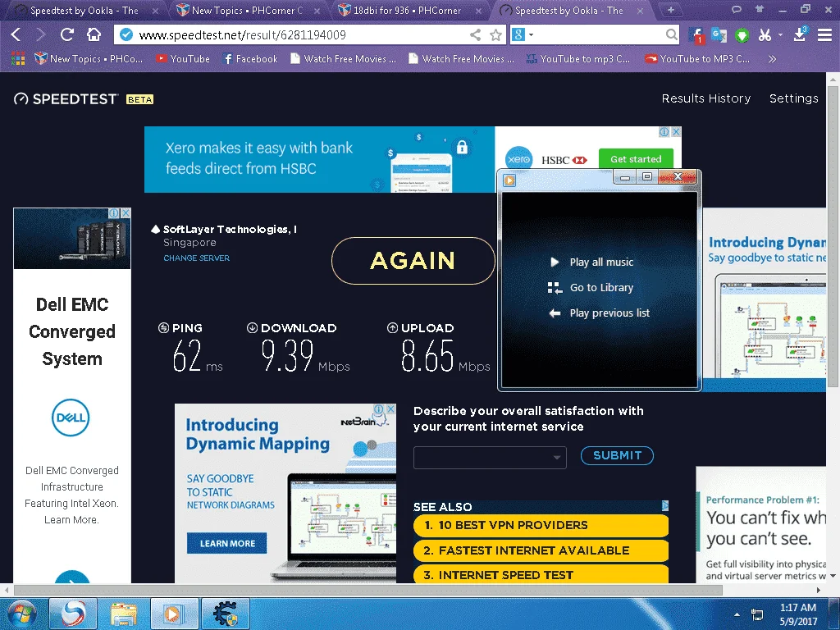Close the 18dbi for 936 tab

(x=478, y=11)
